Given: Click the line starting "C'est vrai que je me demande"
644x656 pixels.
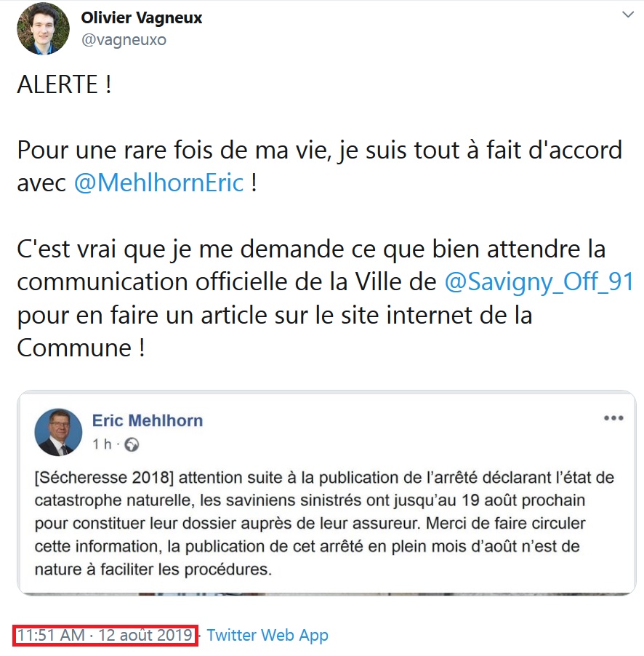Looking at the screenshot, I should pos(311,249).
